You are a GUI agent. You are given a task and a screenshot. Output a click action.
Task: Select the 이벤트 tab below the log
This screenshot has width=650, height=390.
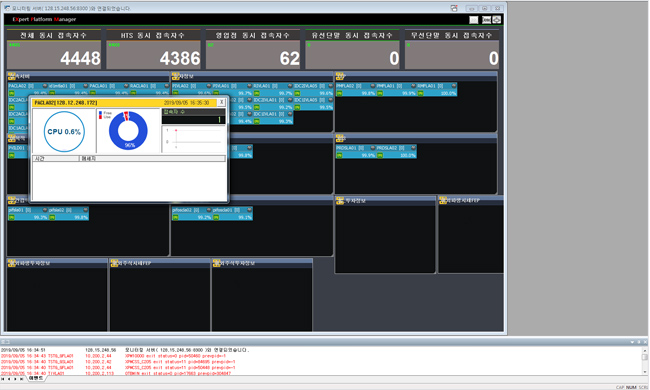click(x=36, y=378)
